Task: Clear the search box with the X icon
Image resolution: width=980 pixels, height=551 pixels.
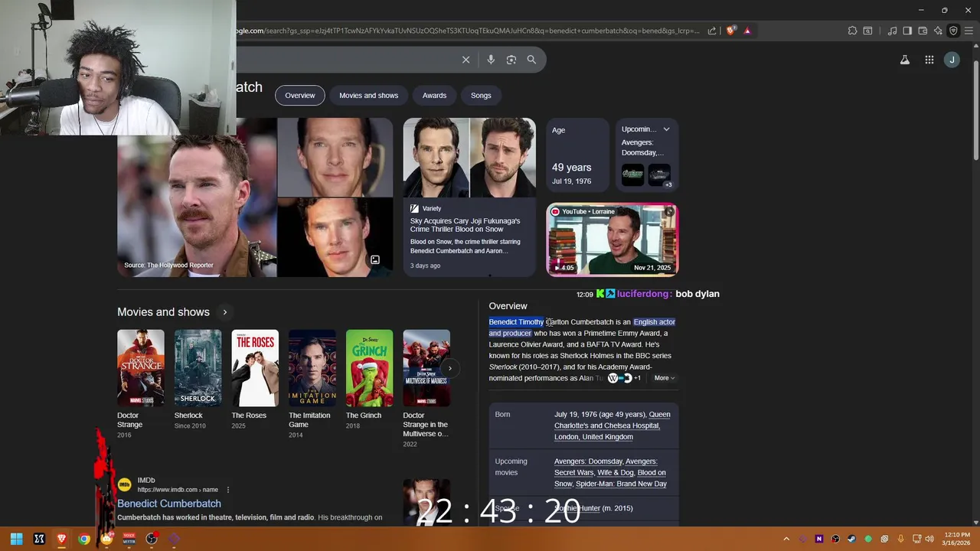Action: (465, 60)
